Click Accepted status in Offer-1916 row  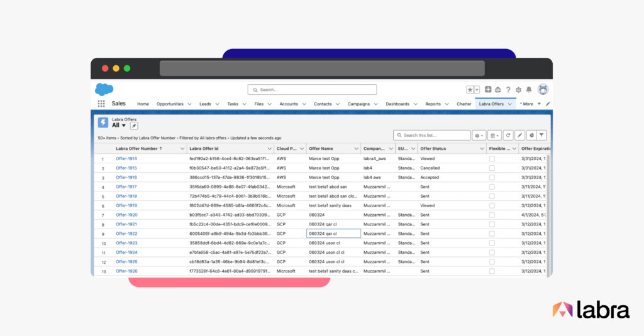pyautogui.click(x=429, y=178)
